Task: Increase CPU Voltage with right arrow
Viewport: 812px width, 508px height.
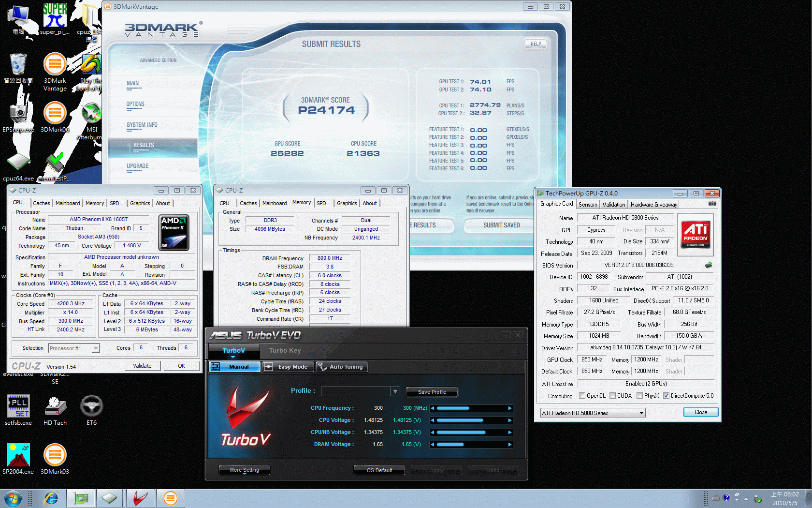Action: [x=509, y=420]
